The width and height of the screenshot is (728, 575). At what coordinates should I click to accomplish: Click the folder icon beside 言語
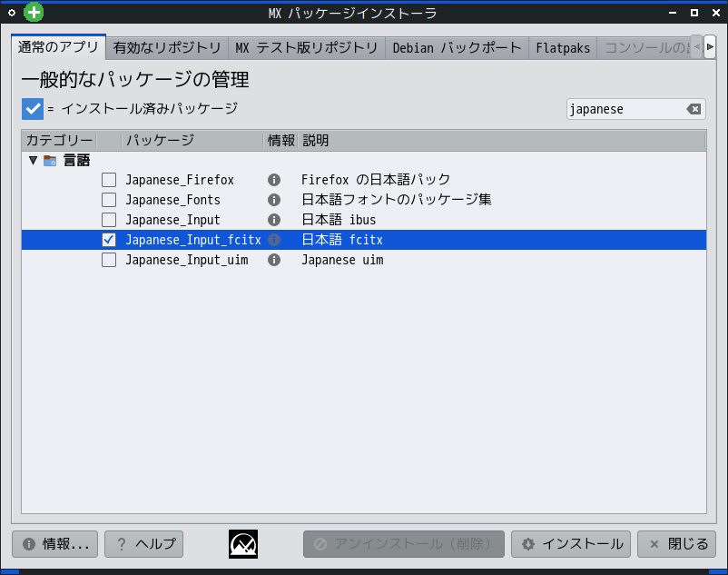tap(49, 159)
